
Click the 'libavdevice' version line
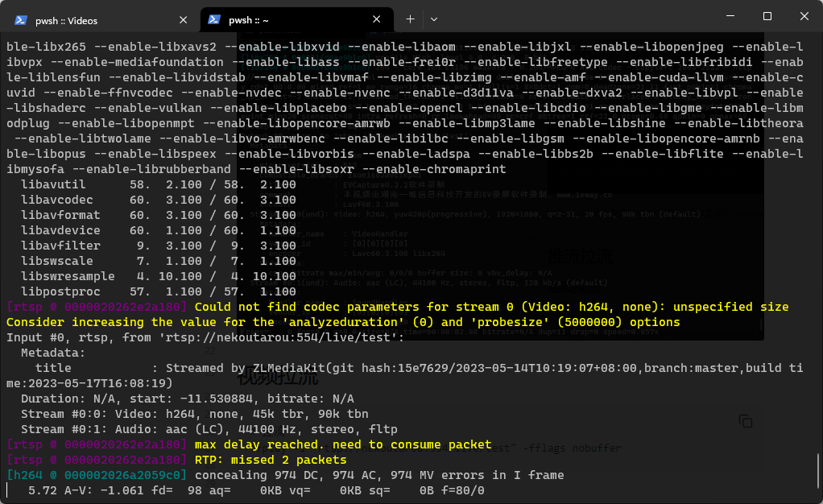[x=159, y=230]
